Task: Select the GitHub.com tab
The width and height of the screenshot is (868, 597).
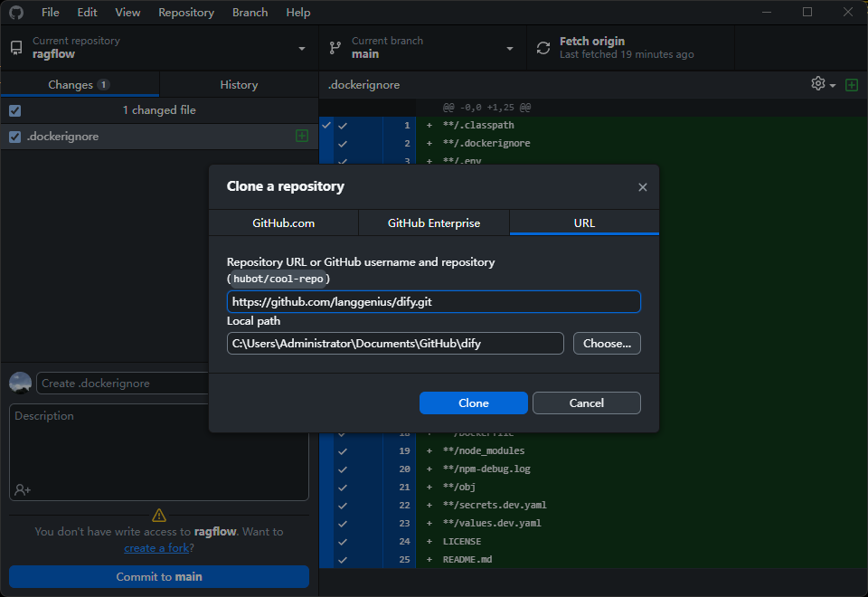Action: pyautogui.click(x=283, y=223)
